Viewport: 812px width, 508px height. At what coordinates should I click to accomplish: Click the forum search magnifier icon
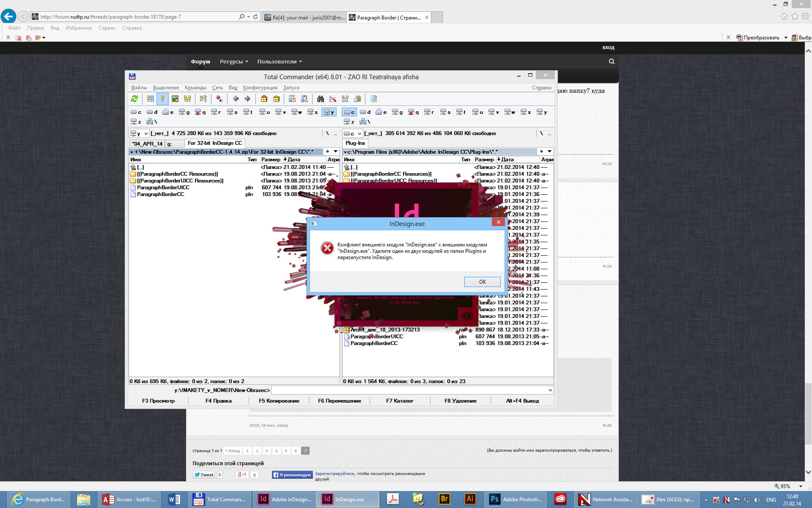612,61
